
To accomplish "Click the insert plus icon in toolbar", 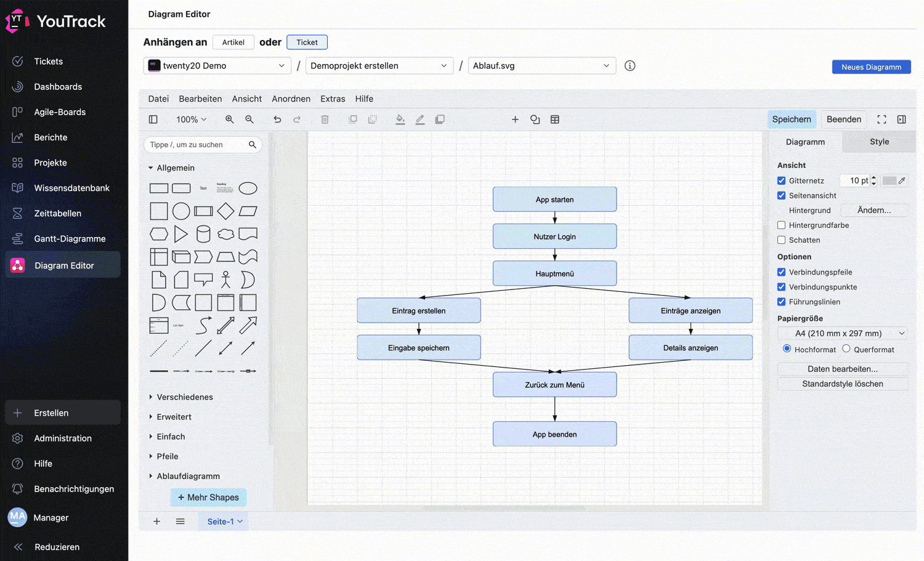I will pos(515,119).
